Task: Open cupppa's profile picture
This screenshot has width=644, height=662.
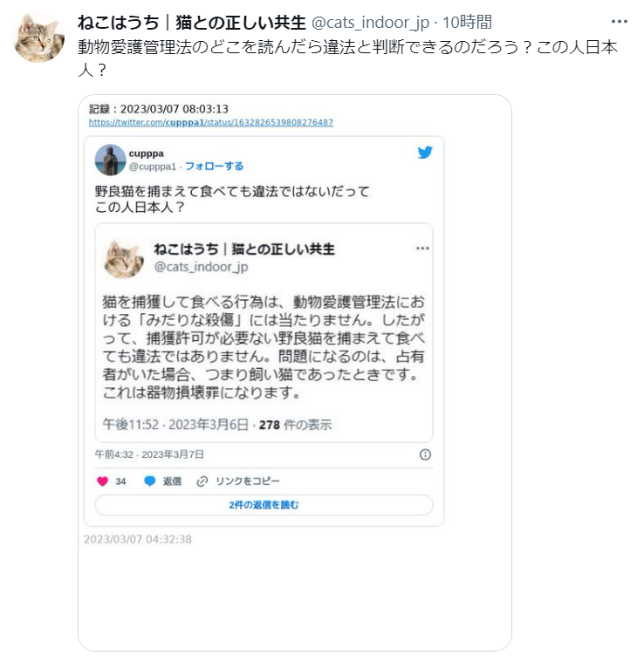Action: point(110,160)
